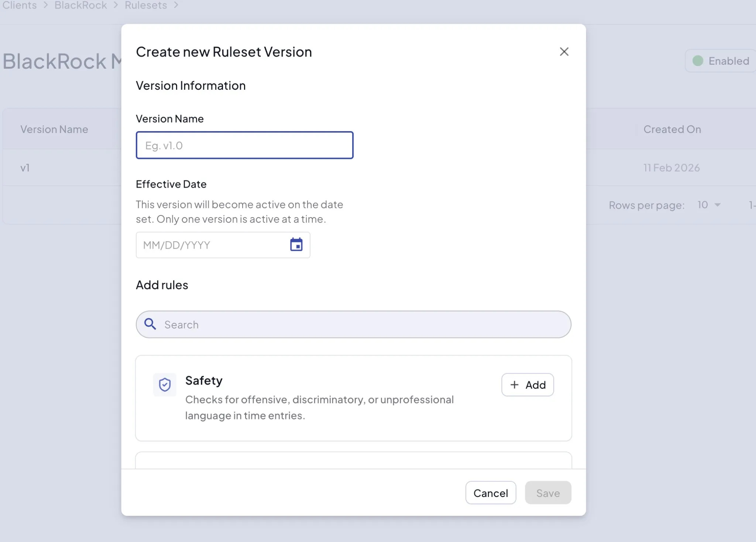Image resolution: width=756 pixels, height=542 pixels.
Task: Add the Safety rule to the version
Action: click(x=527, y=385)
